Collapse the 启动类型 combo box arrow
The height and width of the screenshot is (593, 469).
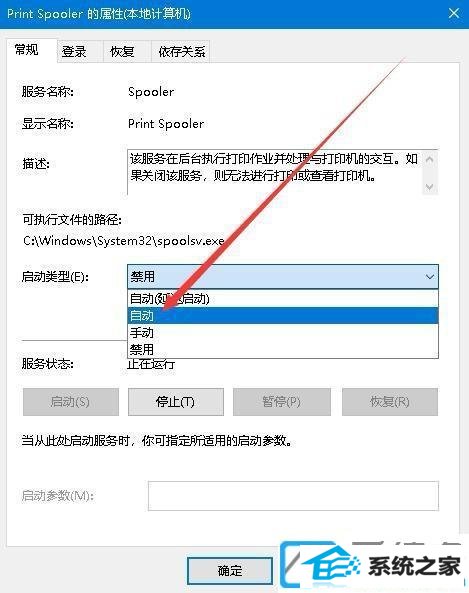(x=430, y=277)
